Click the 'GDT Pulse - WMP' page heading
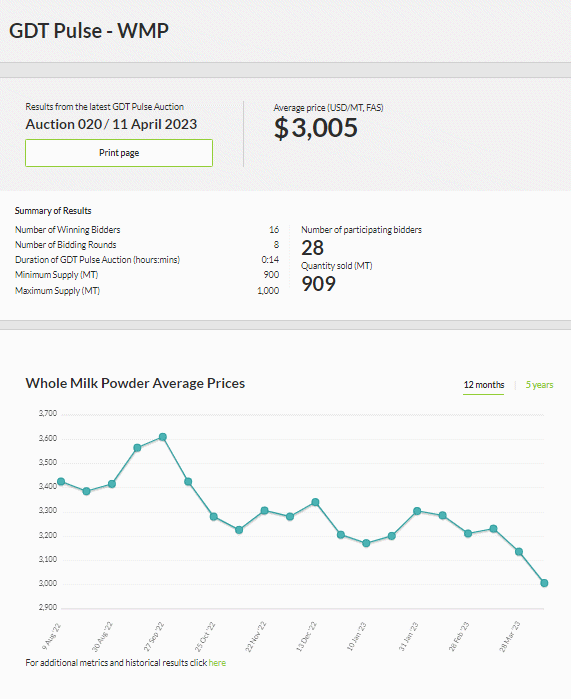The image size is (571, 699). pyautogui.click(x=89, y=31)
